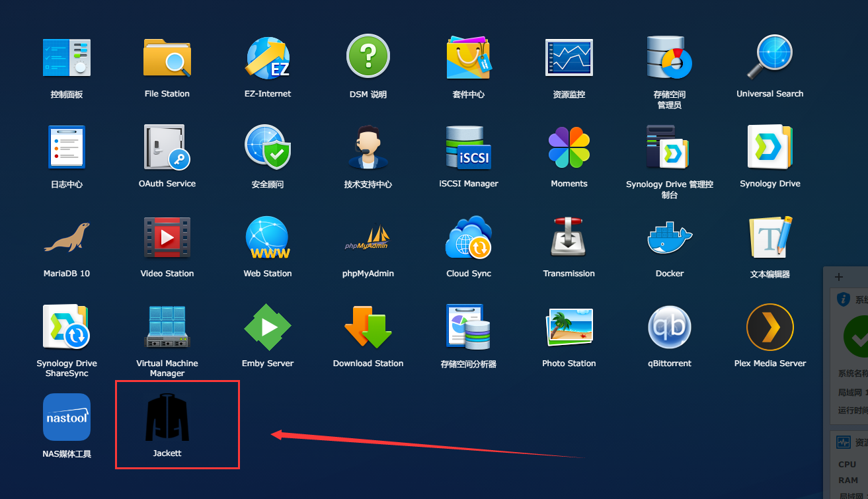Screen dimensions: 868x499
Task: Open the Transmission app
Action: 569,238
